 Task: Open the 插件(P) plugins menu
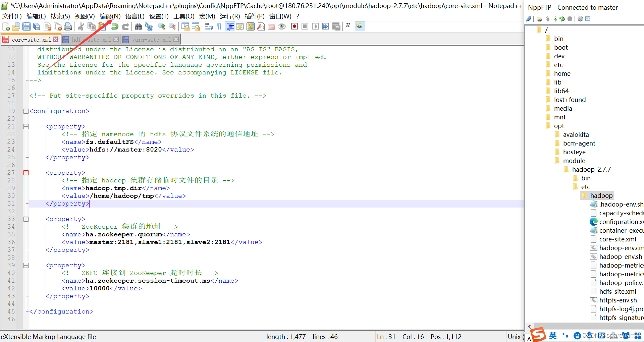pyautogui.click(x=255, y=16)
